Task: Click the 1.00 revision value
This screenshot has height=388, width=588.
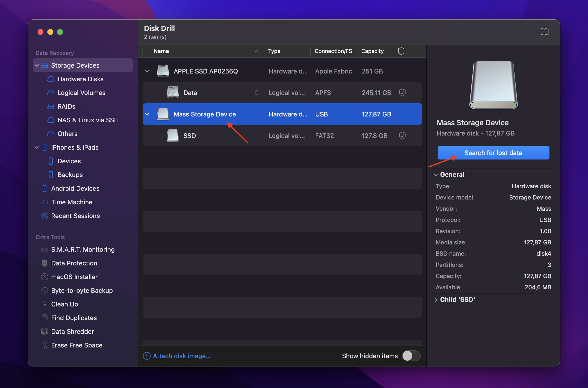Action: (x=545, y=231)
